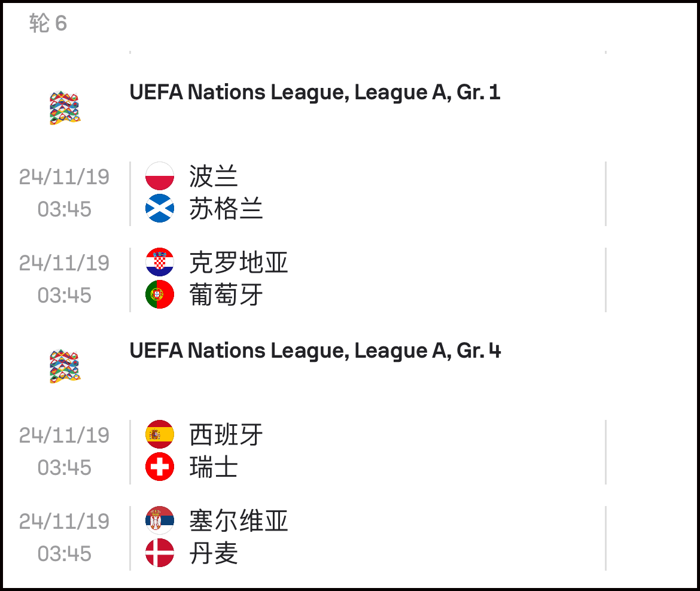Select team name 葡萄牙
The height and width of the screenshot is (591, 700).
click(226, 295)
